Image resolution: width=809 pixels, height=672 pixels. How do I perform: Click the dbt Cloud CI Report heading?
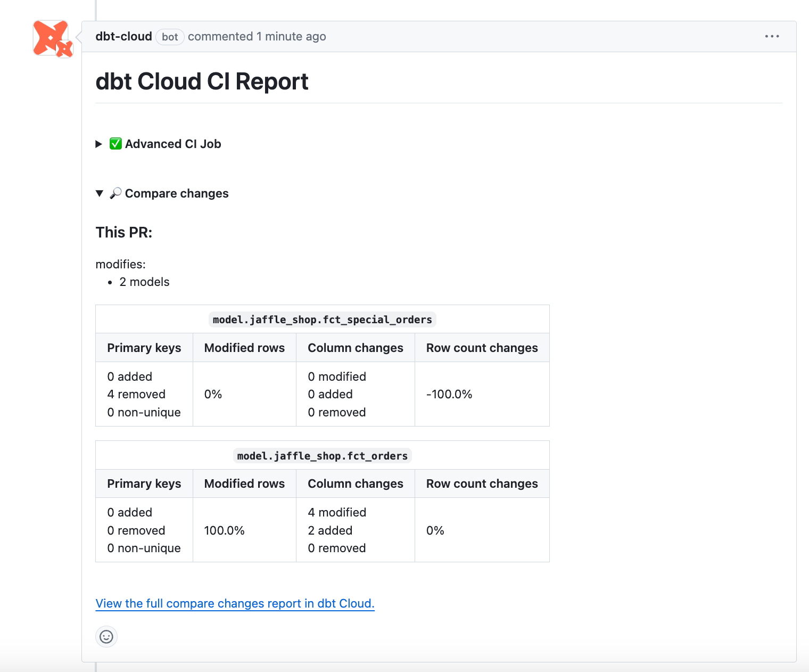click(x=202, y=81)
